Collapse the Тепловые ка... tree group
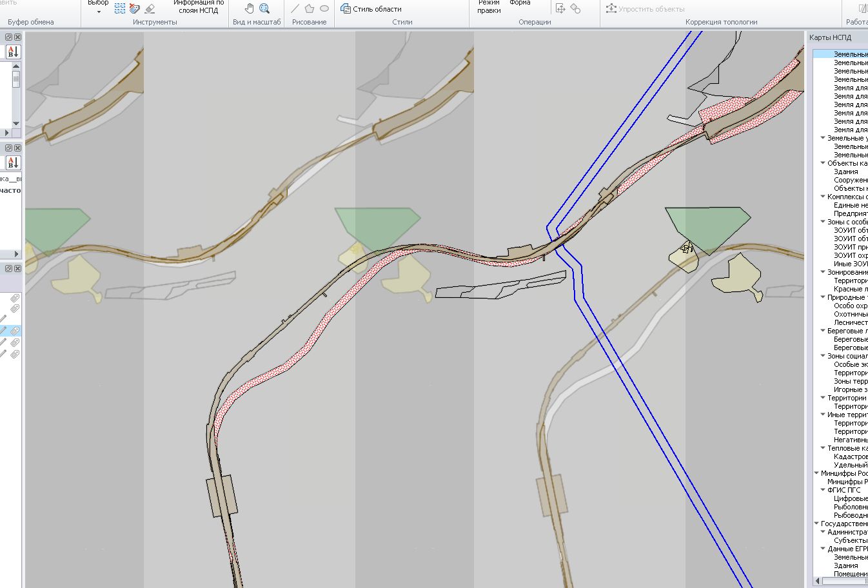This screenshot has width=868, height=588. pyautogui.click(x=823, y=448)
